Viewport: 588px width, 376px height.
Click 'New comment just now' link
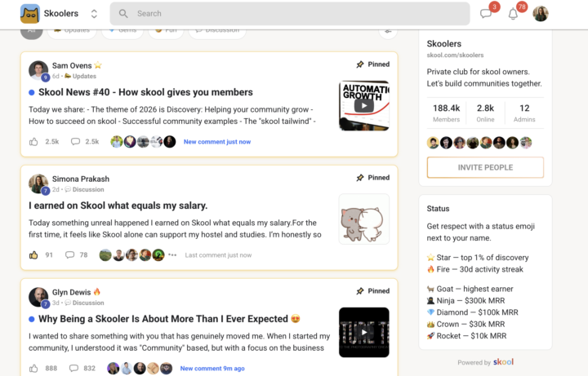point(217,142)
